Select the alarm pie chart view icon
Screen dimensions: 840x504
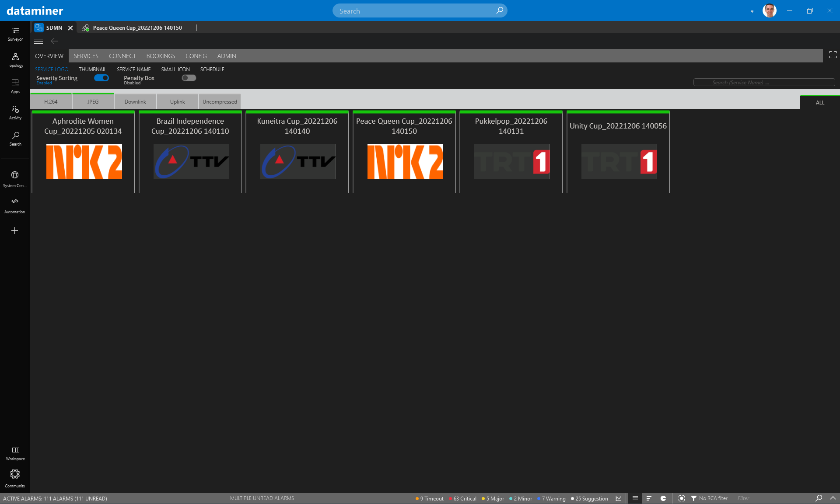663,498
